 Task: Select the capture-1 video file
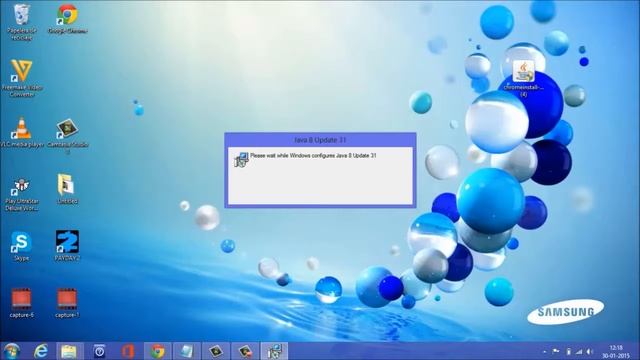(x=67, y=302)
